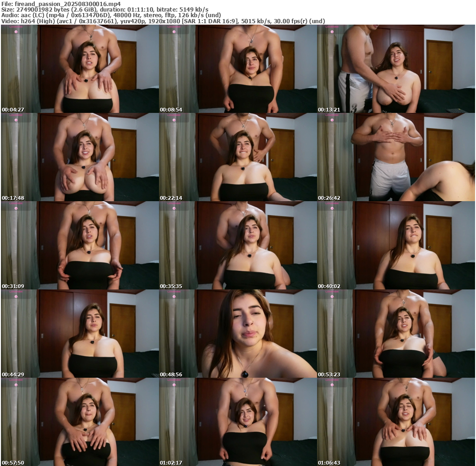Viewport: 476px width, 466px height.
Task: Select the thumbnail marked 00:48:56
Action: click(238, 334)
